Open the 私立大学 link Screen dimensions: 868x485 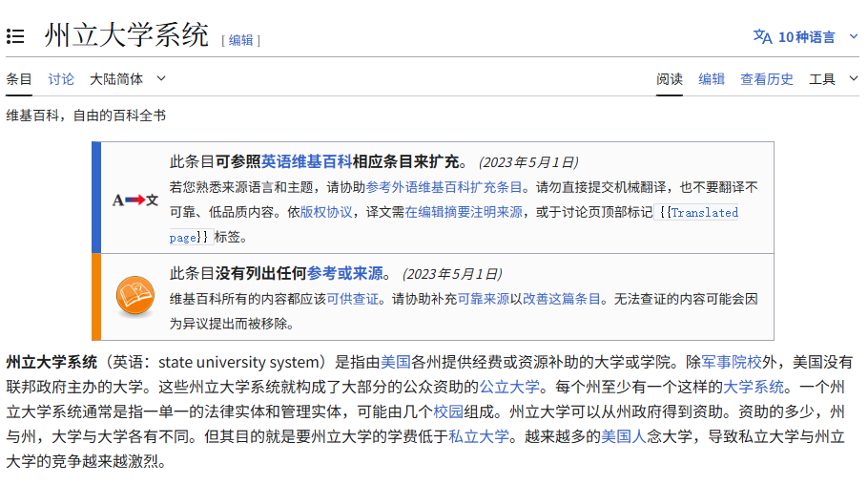tap(479, 436)
